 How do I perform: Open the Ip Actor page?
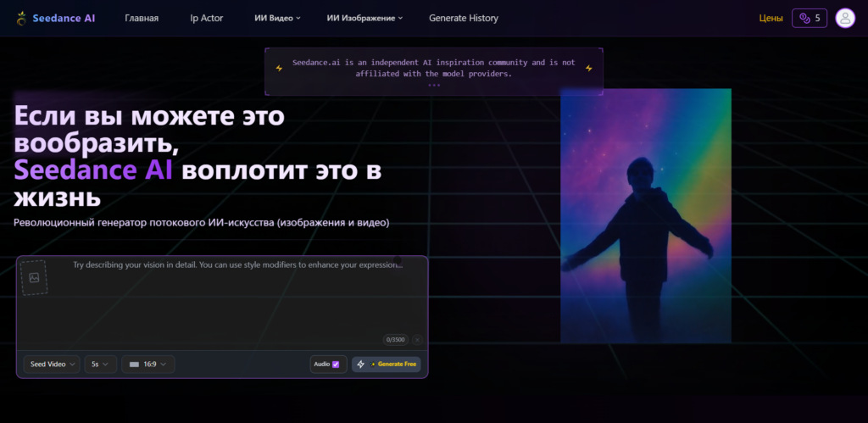[x=206, y=18]
